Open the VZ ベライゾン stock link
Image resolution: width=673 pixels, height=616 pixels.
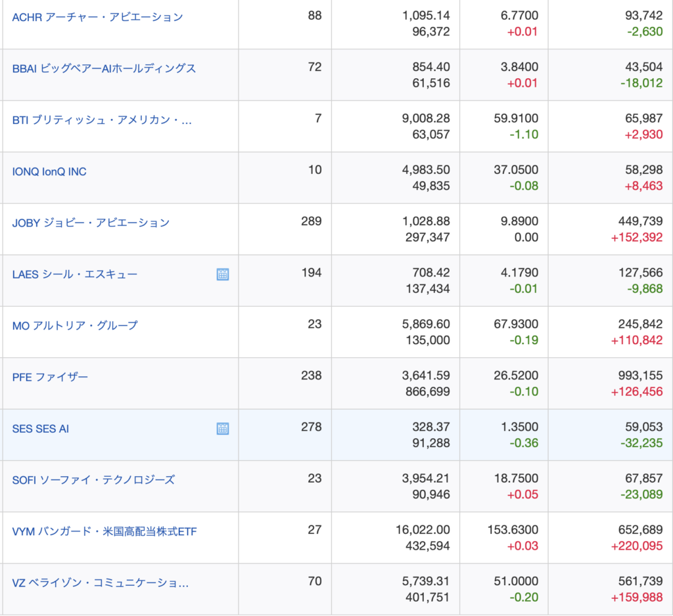pyautogui.click(x=101, y=583)
